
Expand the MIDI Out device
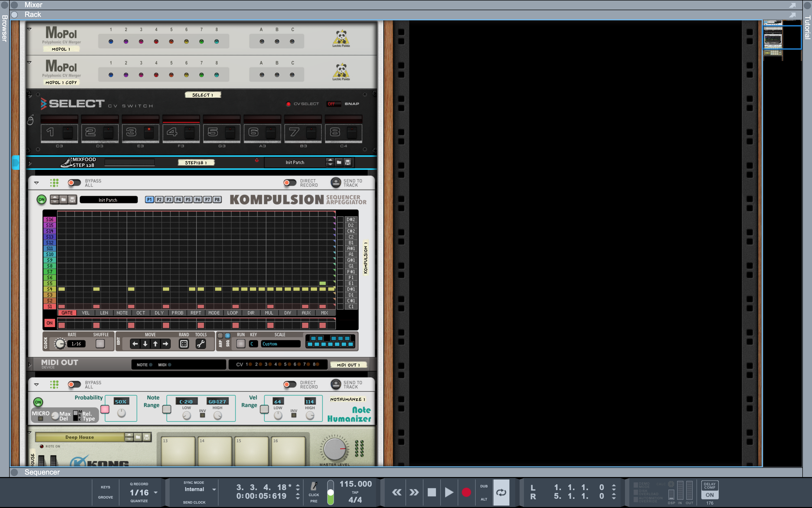(30, 365)
